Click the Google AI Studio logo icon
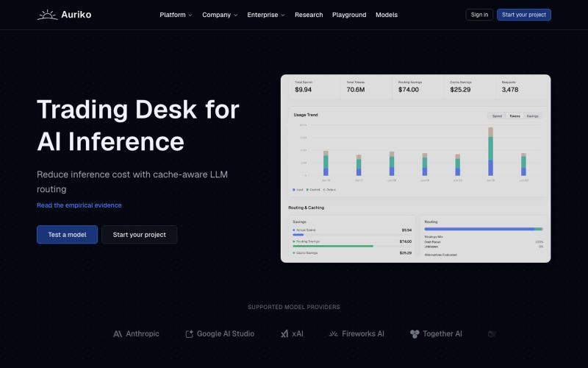This screenshot has width=588, height=368. pos(190,334)
